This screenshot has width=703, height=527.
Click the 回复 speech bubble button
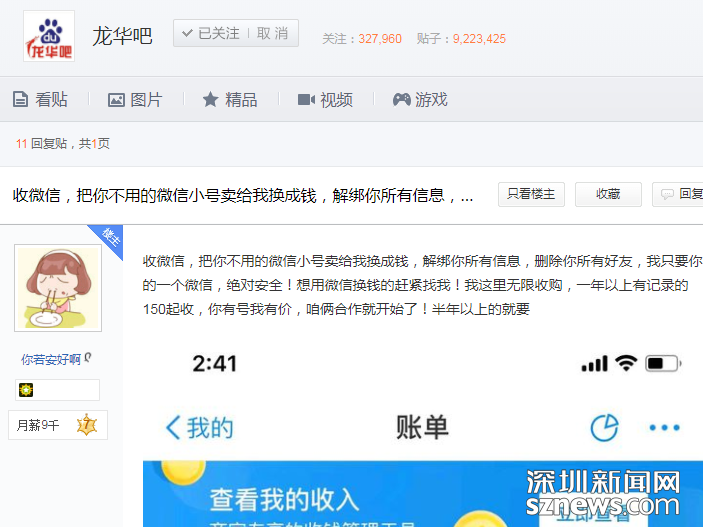[x=680, y=194]
